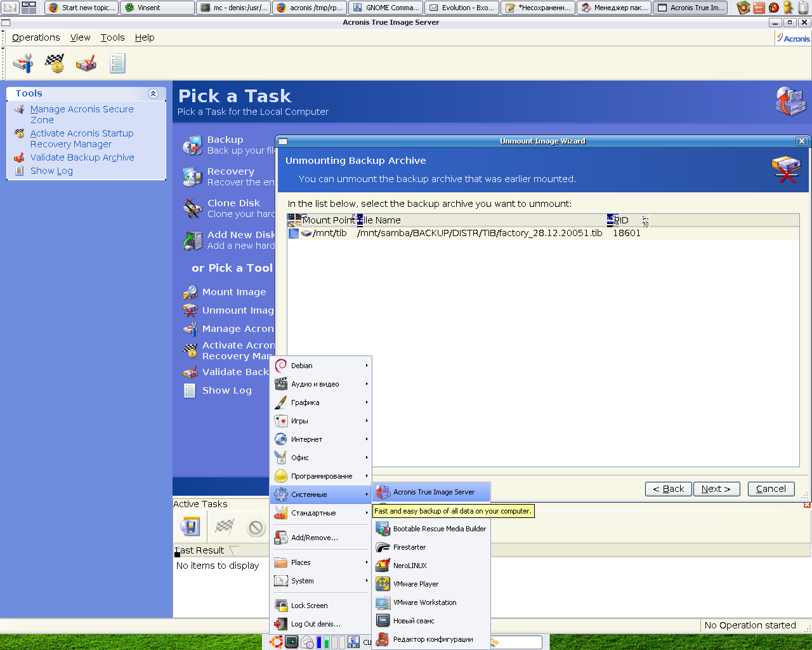Click the mail clock icon on bottom panel
Viewport: 812px width, 650px height.
[308, 642]
